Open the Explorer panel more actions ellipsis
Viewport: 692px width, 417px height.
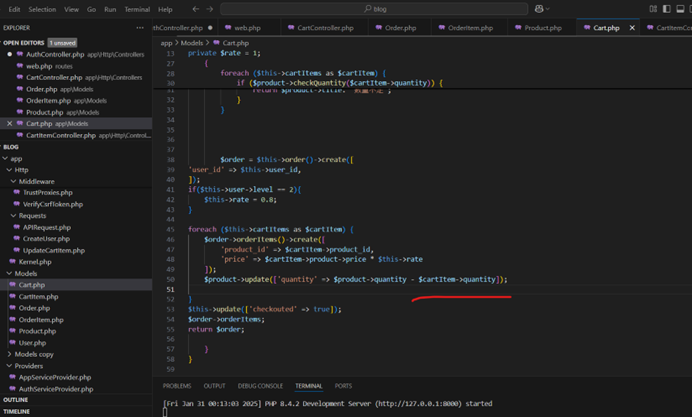[139, 28]
